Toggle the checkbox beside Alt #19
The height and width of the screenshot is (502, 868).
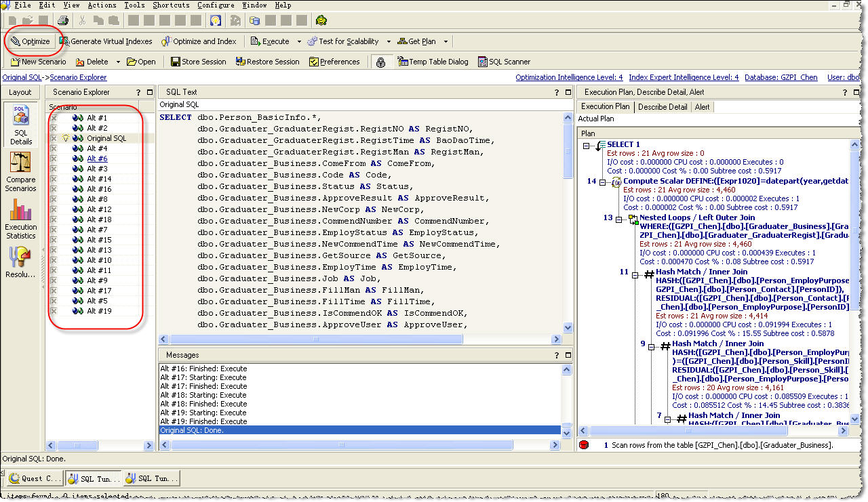[54, 311]
